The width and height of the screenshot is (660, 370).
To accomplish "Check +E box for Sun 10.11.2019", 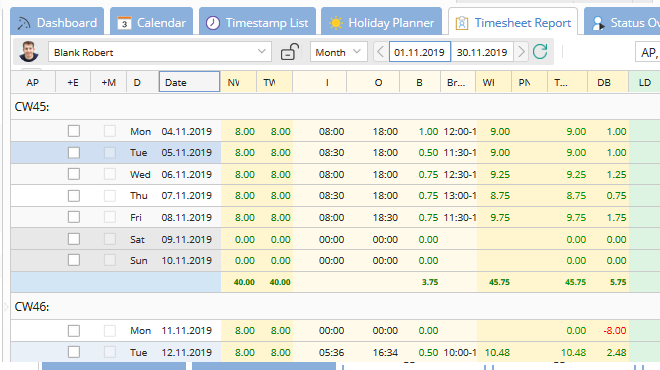I will point(74,260).
